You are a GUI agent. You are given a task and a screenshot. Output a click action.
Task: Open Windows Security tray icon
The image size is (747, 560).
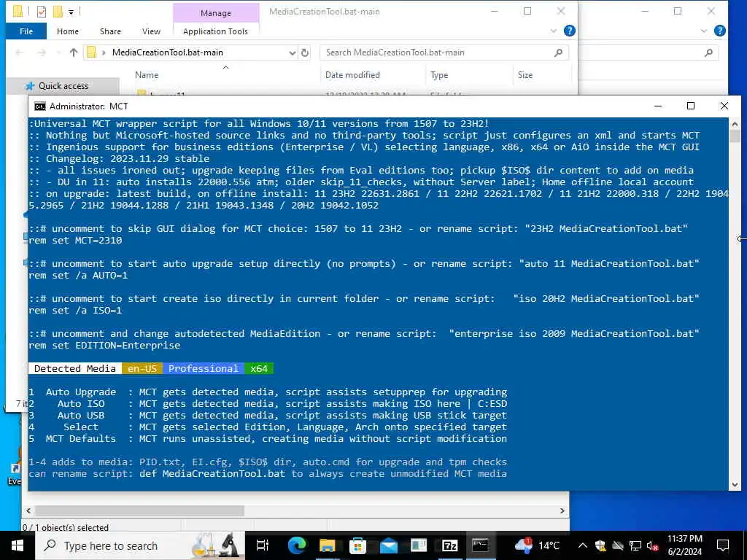tap(600, 545)
